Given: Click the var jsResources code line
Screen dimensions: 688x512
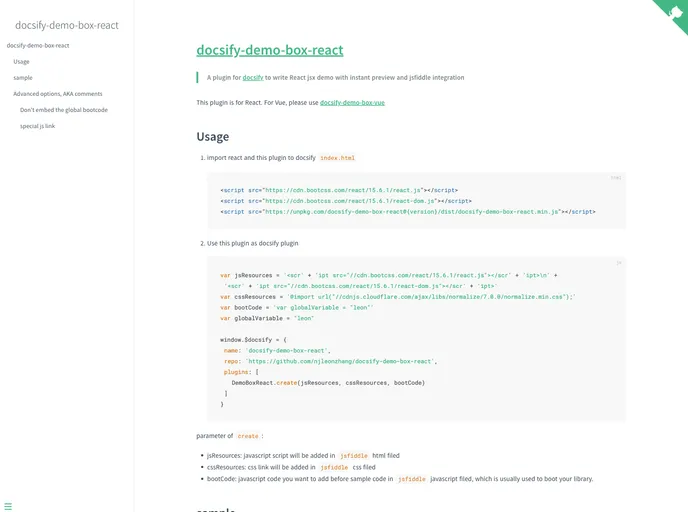Looking at the screenshot, I should (x=389, y=276).
